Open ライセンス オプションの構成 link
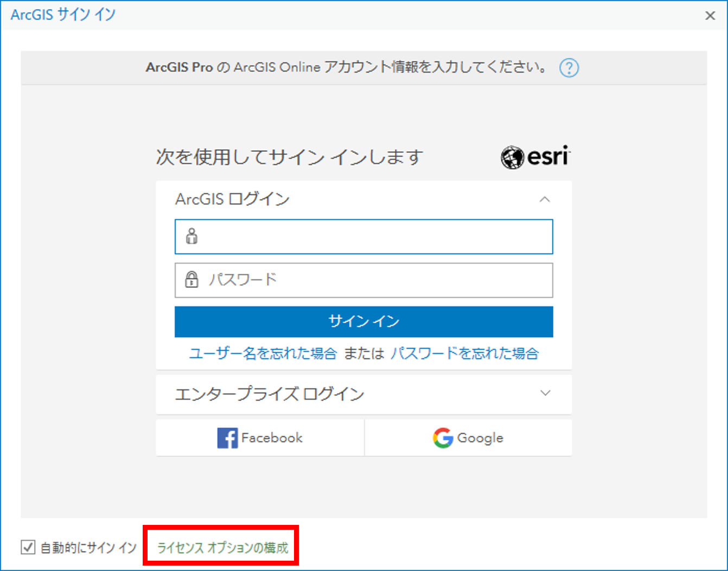 [x=222, y=548]
